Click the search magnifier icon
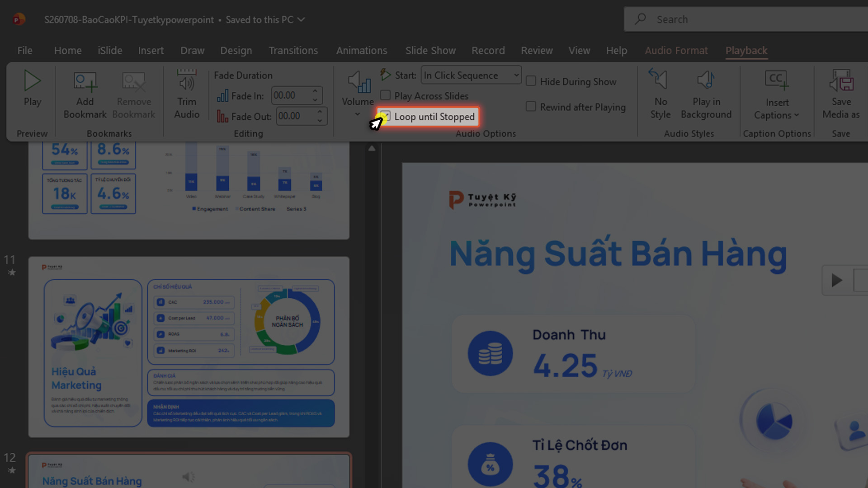Screen dimensions: 868x488 [640, 19]
